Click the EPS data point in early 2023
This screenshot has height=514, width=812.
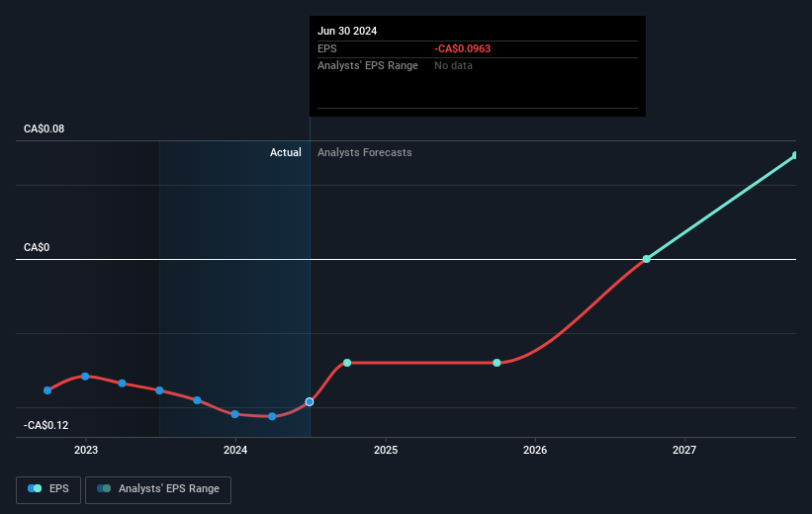(x=122, y=384)
